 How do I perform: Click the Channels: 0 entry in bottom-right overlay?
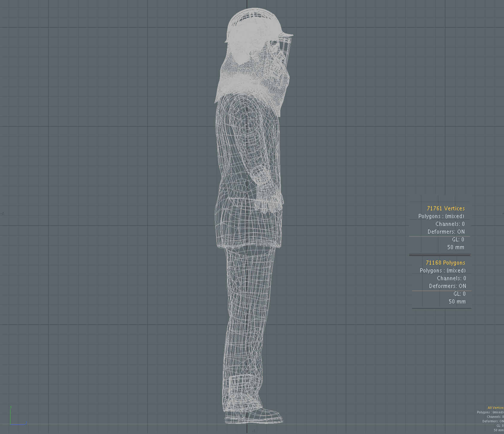(x=496, y=417)
